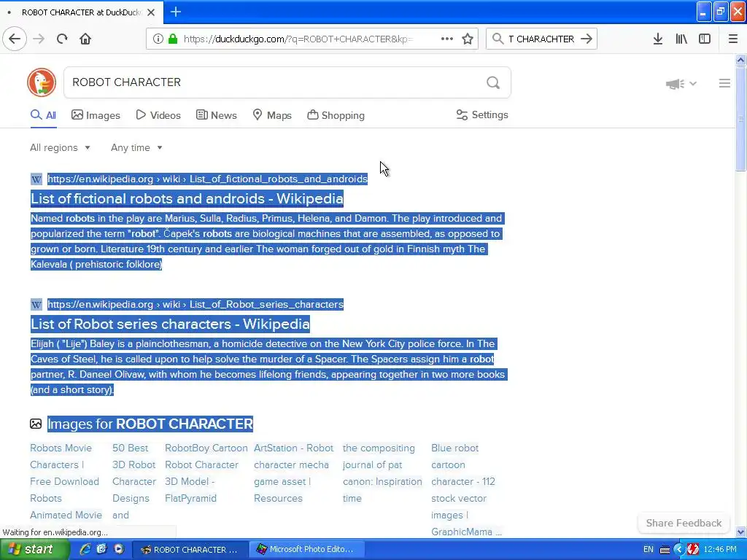Click the browser search box text
The height and width of the screenshot is (560, 747).
click(541, 39)
